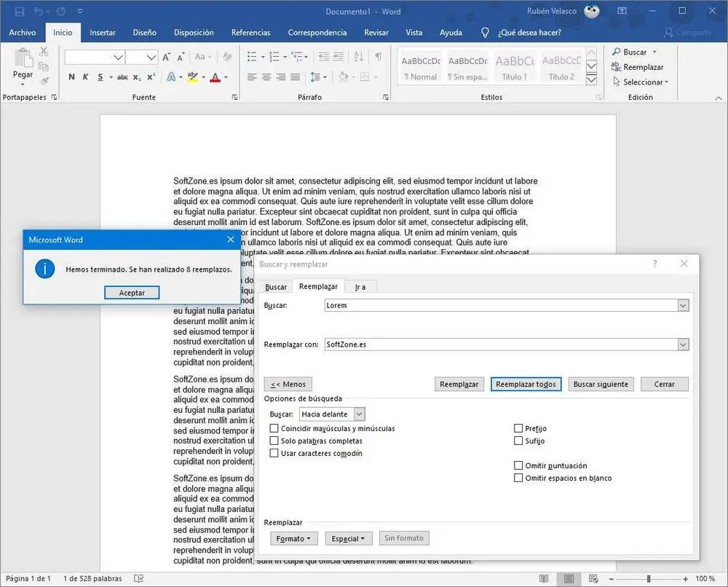Screen dimensions: 728x587
Task: Click the Bold (N) formatting icon
Action: [x=71, y=77]
